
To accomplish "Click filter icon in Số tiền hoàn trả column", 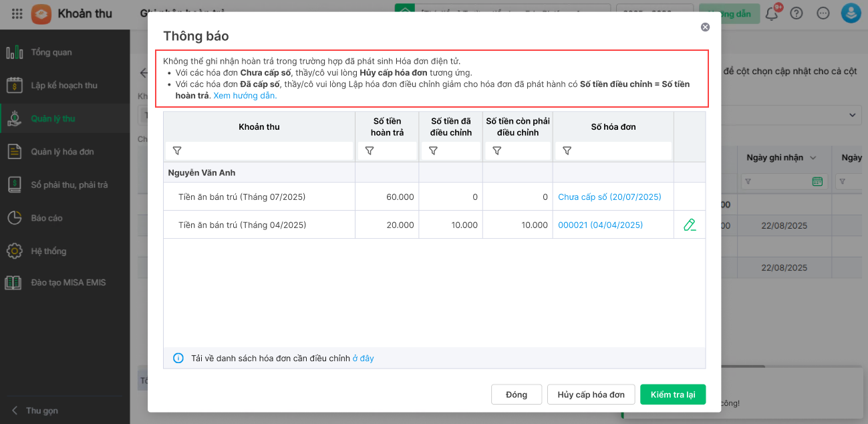I will click(370, 151).
